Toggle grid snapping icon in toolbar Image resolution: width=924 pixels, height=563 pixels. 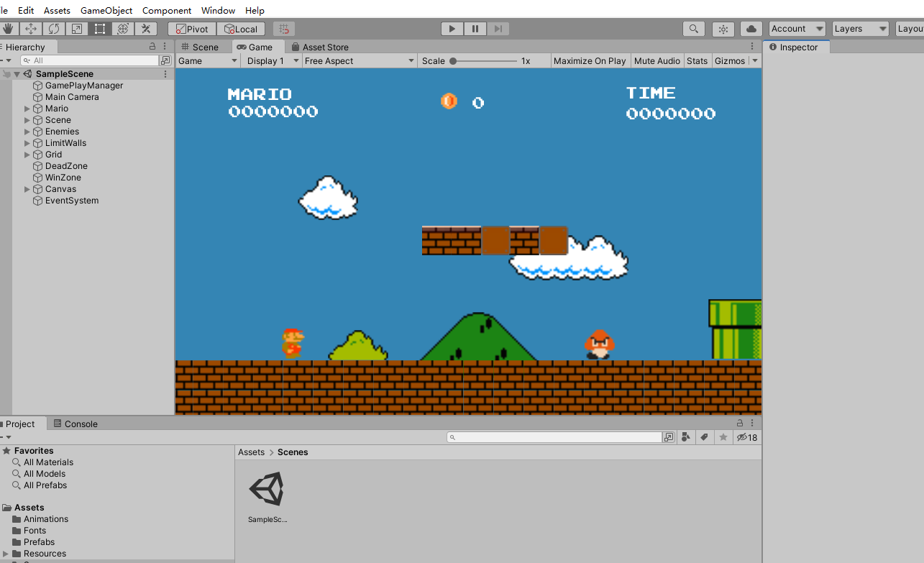[x=284, y=29]
